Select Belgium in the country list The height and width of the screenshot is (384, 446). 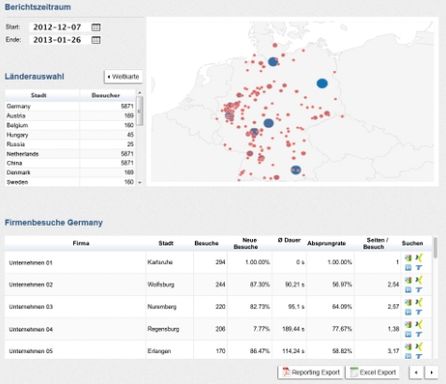pyautogui.click(x=70, y=125)
